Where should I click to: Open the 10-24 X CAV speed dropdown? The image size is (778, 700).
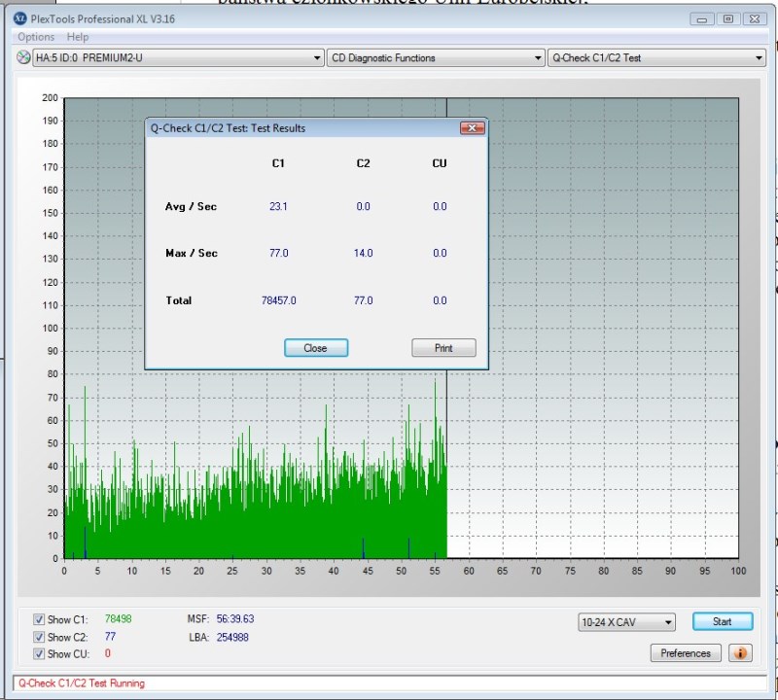coord(626,622)
